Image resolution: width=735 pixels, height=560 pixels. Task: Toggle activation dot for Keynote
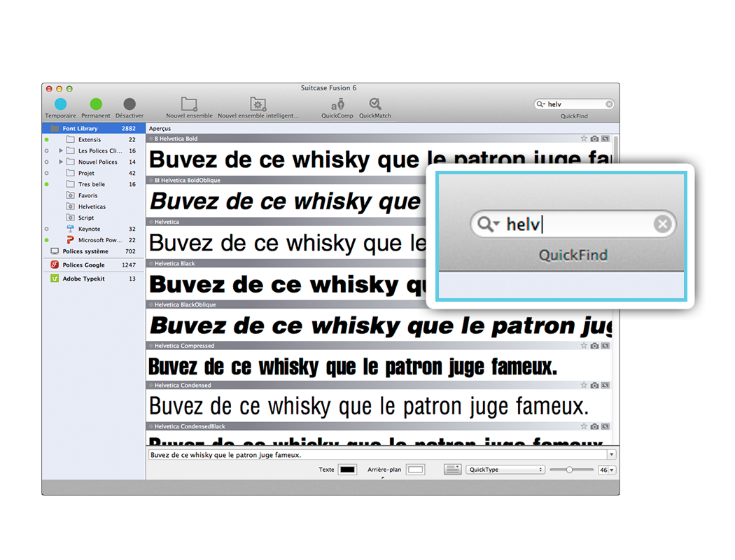coord(46,229)
